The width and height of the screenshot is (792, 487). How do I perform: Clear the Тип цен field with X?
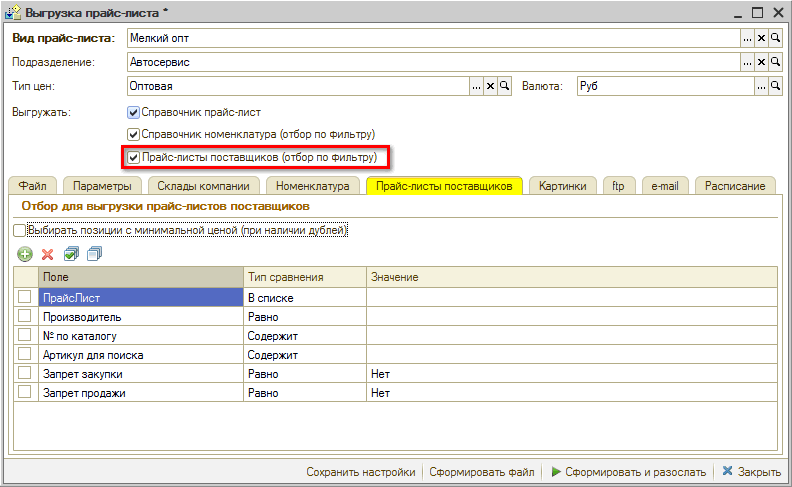click(x=490, y=86)
